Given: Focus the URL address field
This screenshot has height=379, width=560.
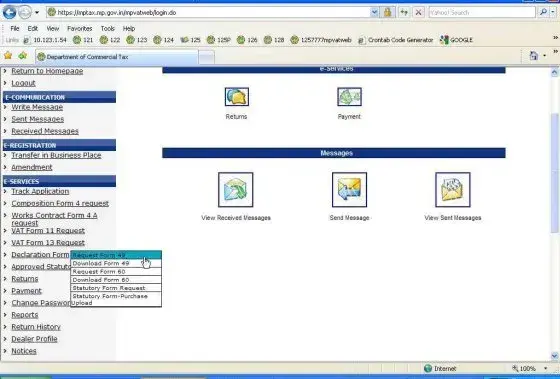Looking at the screenshot, I should click(x=209, y=13).
